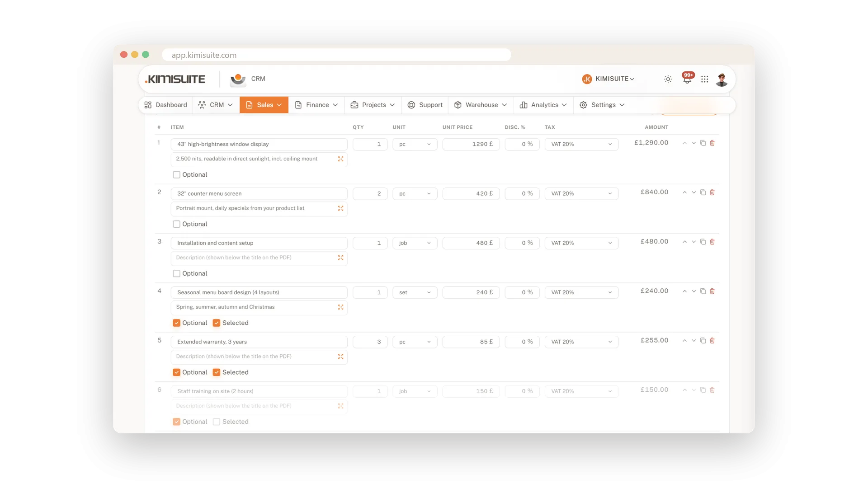Expand description for Installation and content setup
Viewport: 868px width, 488px height.
click(x=340, y=258)
